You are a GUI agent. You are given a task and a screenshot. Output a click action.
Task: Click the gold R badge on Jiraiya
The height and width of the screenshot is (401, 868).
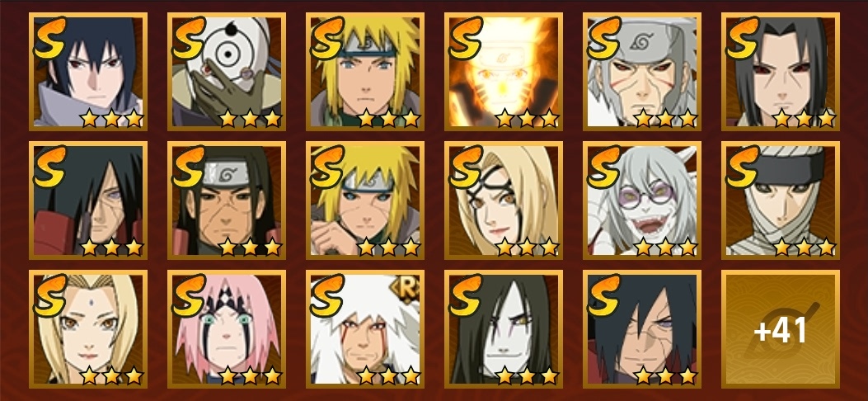pyautogui.click(x=408, y=289)
